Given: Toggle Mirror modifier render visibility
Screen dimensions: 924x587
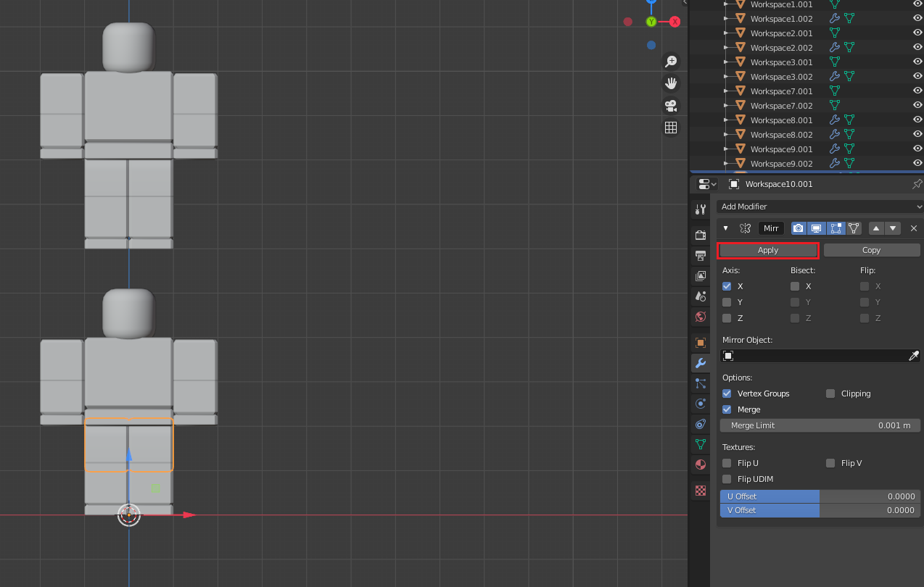Looking at the screenshot, I should (799, 228).
